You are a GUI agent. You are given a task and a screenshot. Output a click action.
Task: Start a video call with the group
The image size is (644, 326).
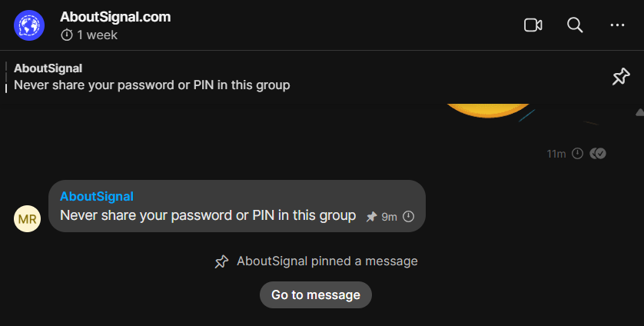(533, 25)
